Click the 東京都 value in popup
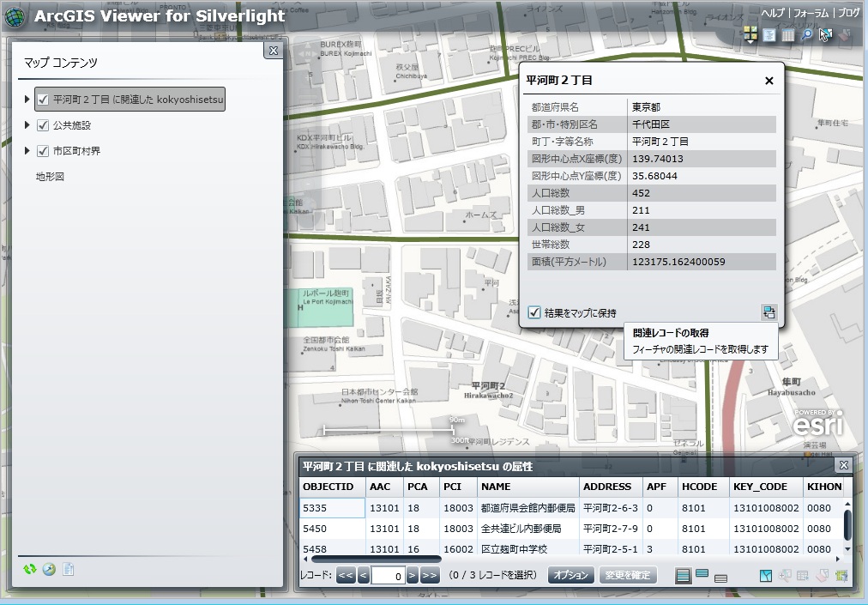This screenshot has height=605, width=868. (647, 107)
